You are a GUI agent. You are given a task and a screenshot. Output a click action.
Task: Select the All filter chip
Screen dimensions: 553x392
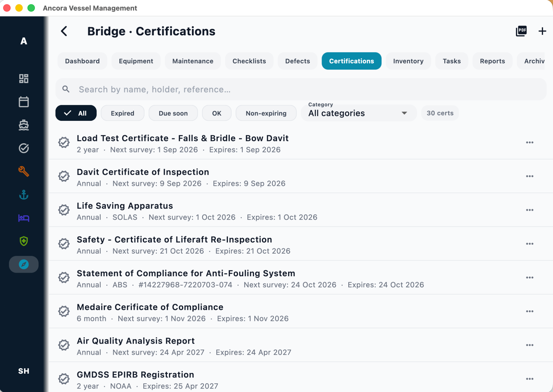pos(76,113)
